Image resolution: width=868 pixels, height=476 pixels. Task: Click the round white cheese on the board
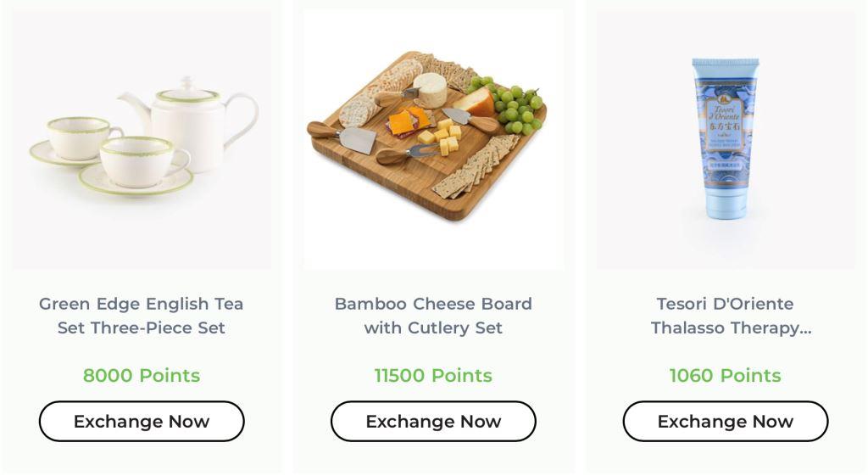pos(430,90)
